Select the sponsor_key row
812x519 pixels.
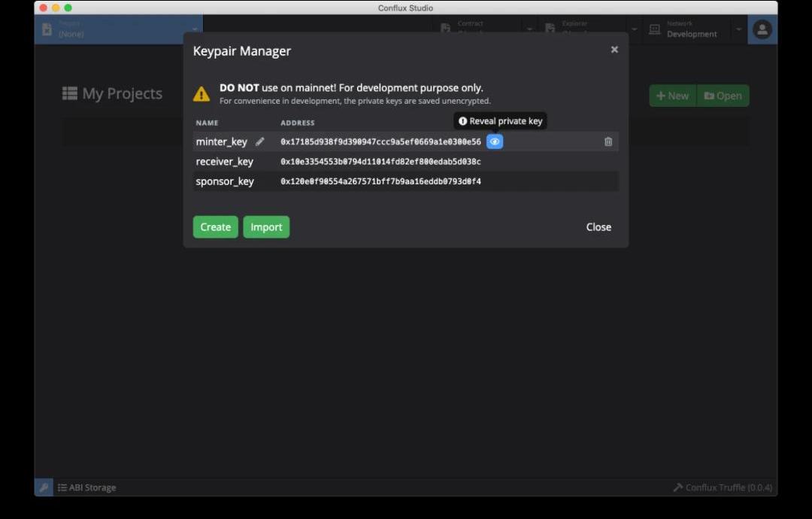[225, 181]
